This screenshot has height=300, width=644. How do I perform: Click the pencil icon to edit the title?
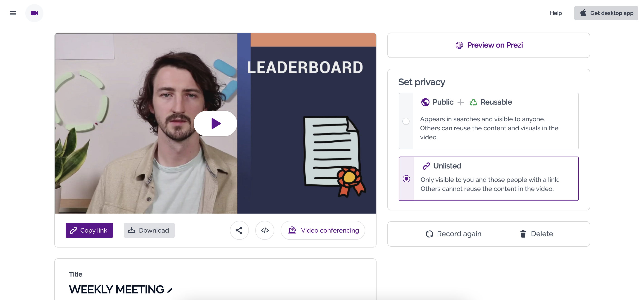coord(170,290)
